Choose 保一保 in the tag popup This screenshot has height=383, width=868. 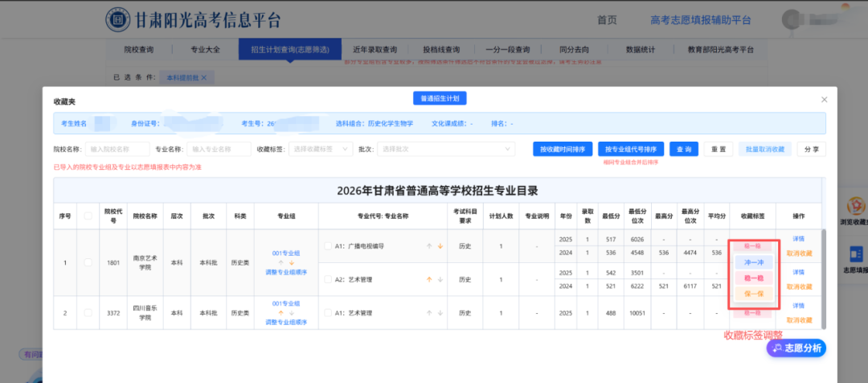[x=753, y=294]
